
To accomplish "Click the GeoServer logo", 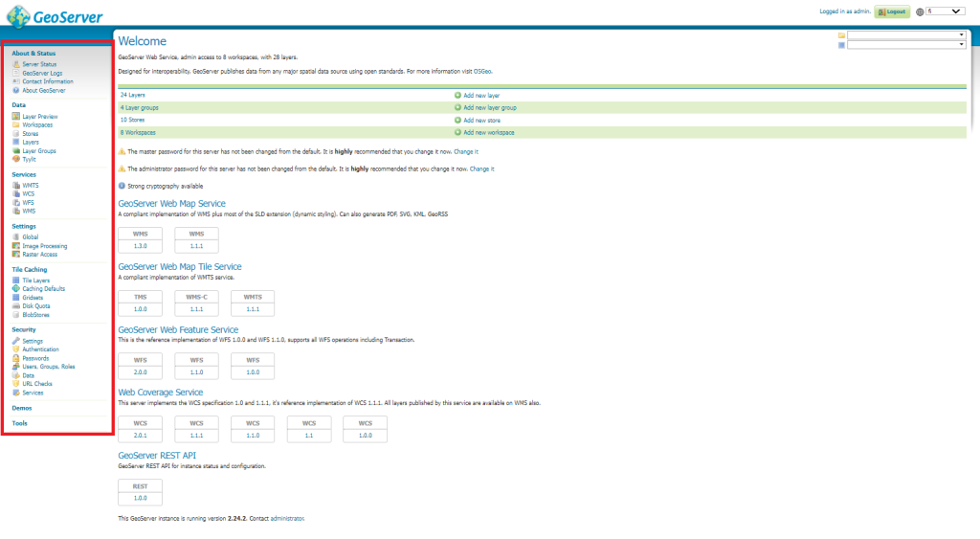I will click(x=55, y=16).
